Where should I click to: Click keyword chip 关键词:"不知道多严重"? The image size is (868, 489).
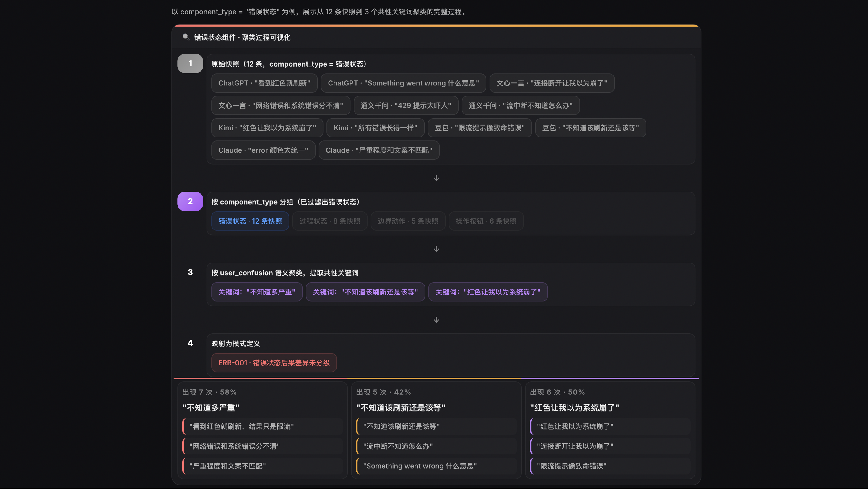257,292
